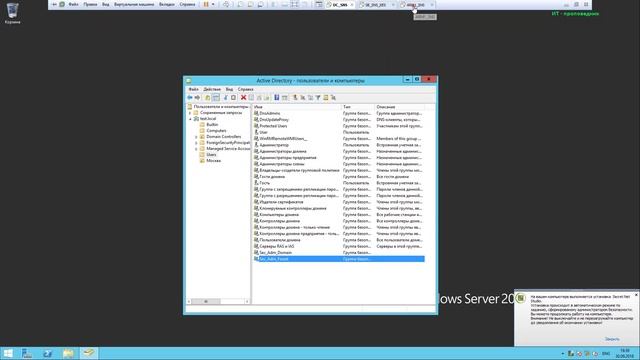
Task: Open the Действие menu
Action: 212,89
